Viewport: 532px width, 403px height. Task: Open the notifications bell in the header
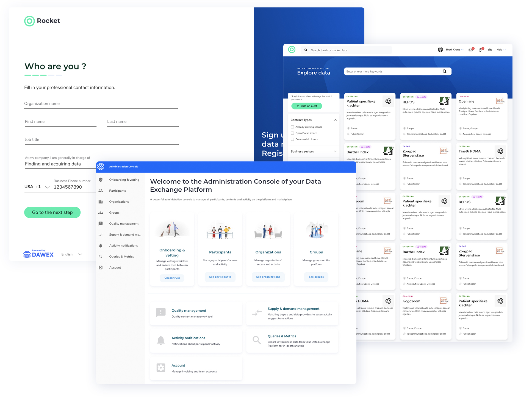[x=481, y=50]
